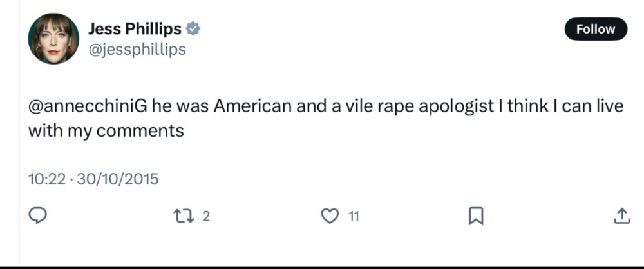View the like count of 11
Screen dimensions: 644x269
tap(354, 217)
